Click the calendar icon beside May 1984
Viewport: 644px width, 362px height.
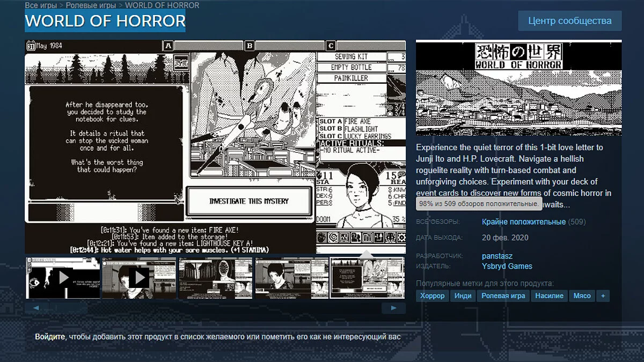(31, 46)
